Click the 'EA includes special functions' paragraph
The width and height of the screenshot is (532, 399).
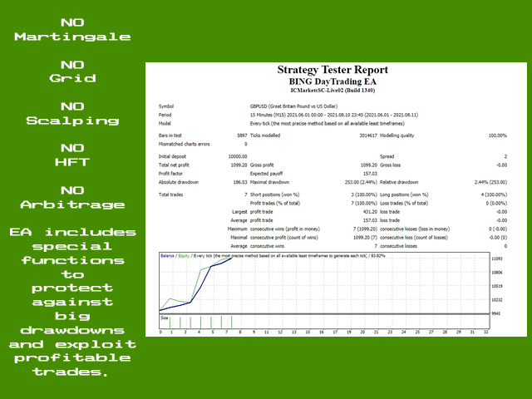click(x=72, y=302)
